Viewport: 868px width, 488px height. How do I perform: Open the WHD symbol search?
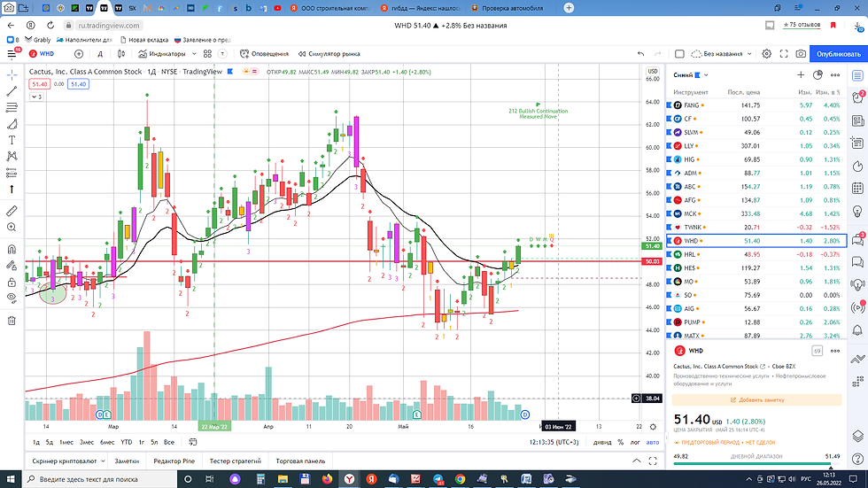point(43,54)
